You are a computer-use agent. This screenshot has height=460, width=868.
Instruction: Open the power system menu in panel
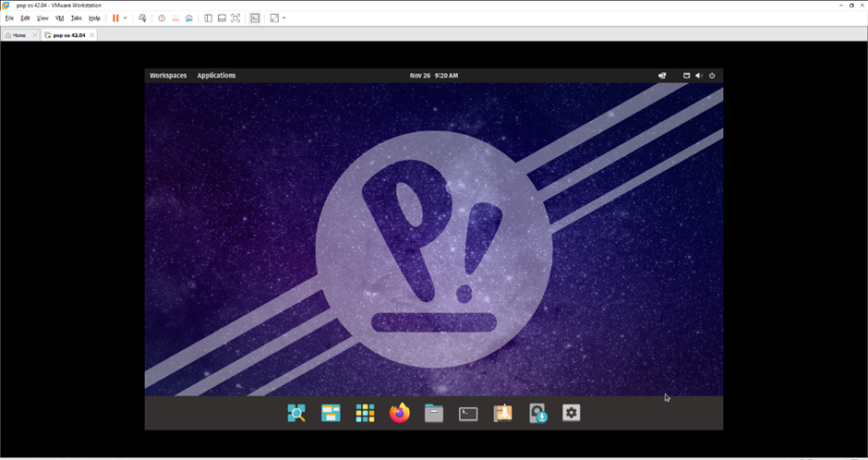(x=712, y=76)
